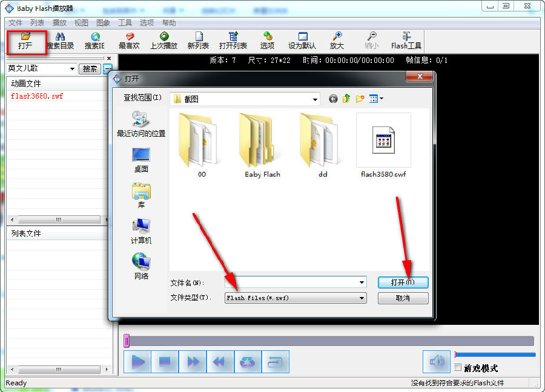Create a new list with 新列表
Screen dimensions: 545x392
(198, 41)
